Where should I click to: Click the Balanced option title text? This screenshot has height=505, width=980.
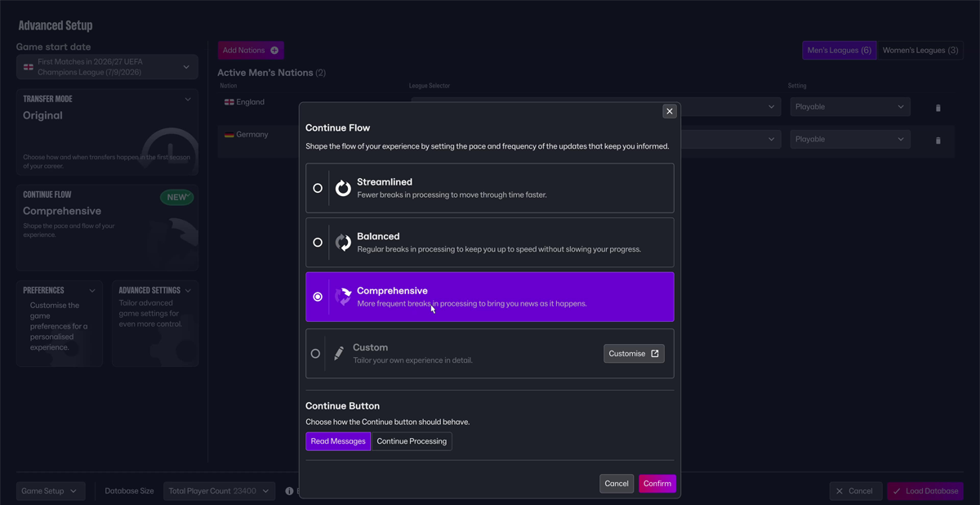click(378, 236)
